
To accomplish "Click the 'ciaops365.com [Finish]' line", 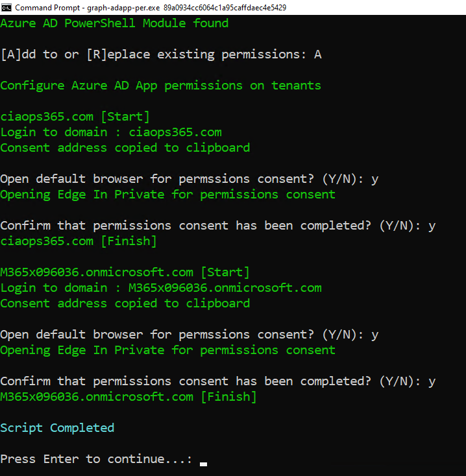I will (x=79, y=241).
